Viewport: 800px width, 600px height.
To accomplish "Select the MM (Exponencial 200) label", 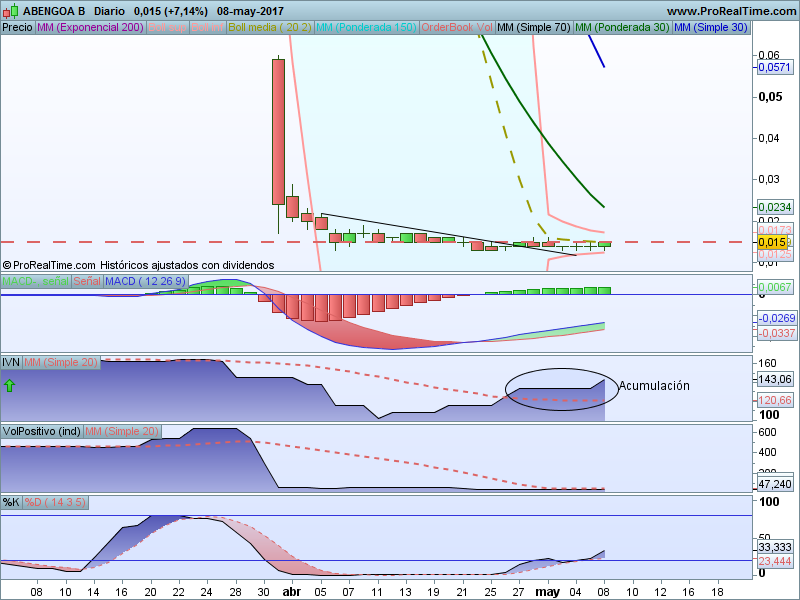I will click(x=90, y=27).
